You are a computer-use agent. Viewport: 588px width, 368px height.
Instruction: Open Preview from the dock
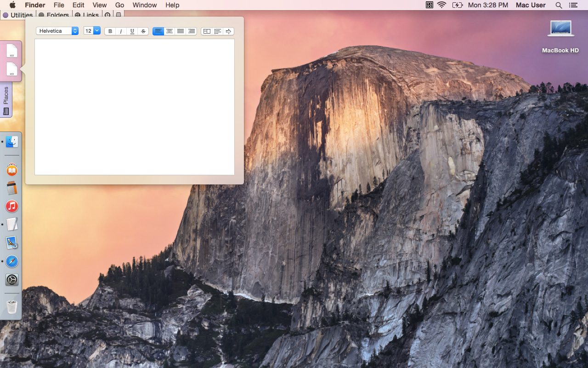point(12,243)
